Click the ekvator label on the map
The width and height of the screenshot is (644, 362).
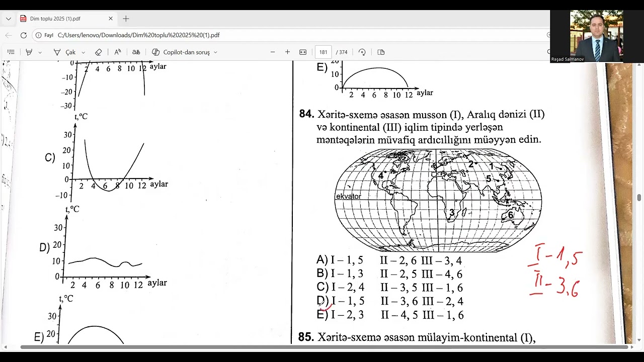pos(348,197)
